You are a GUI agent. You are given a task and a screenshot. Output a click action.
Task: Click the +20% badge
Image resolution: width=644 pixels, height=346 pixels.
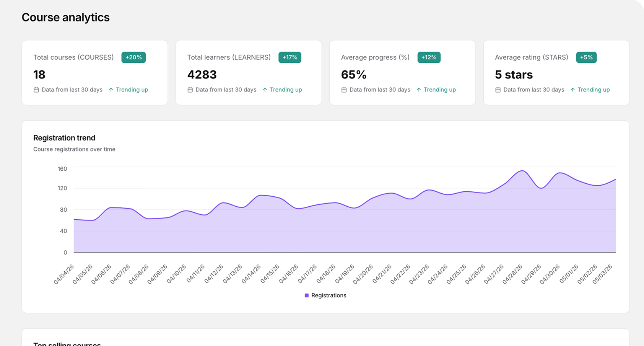tap(133, 57)
